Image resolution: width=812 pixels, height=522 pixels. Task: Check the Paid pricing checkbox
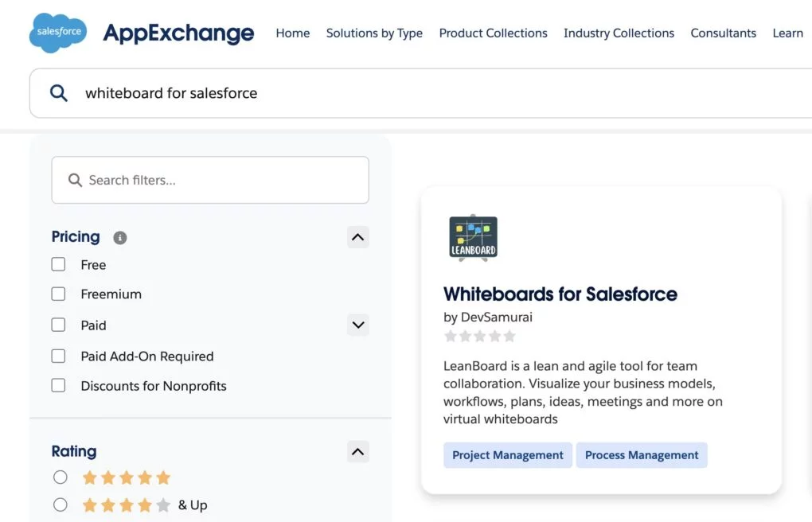(x=59, y=325)
